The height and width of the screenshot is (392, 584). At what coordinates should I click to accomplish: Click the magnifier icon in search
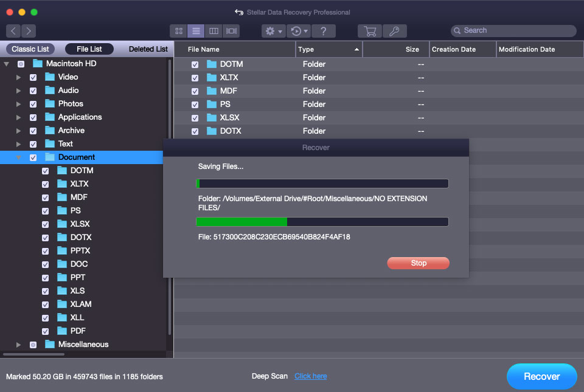click(x=457, y=30)
